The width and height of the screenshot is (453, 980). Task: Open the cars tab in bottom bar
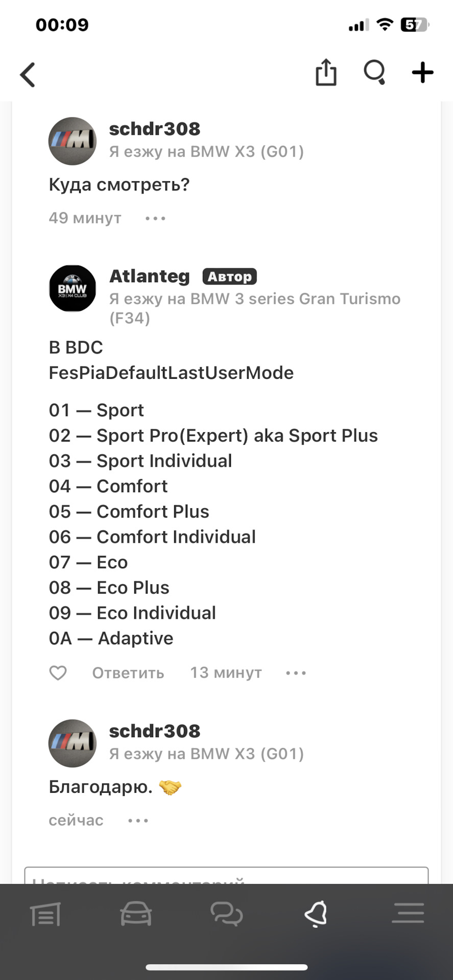click(136, 914)
